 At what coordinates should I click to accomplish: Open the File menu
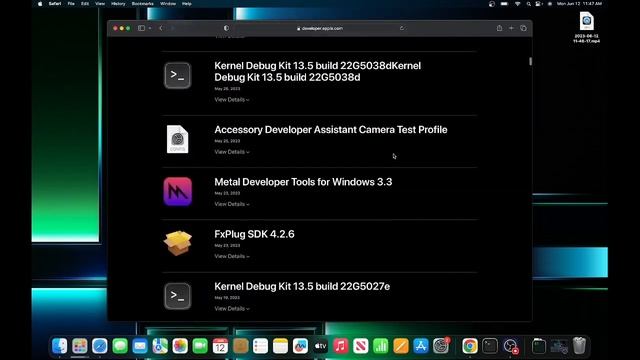point(71,4)
